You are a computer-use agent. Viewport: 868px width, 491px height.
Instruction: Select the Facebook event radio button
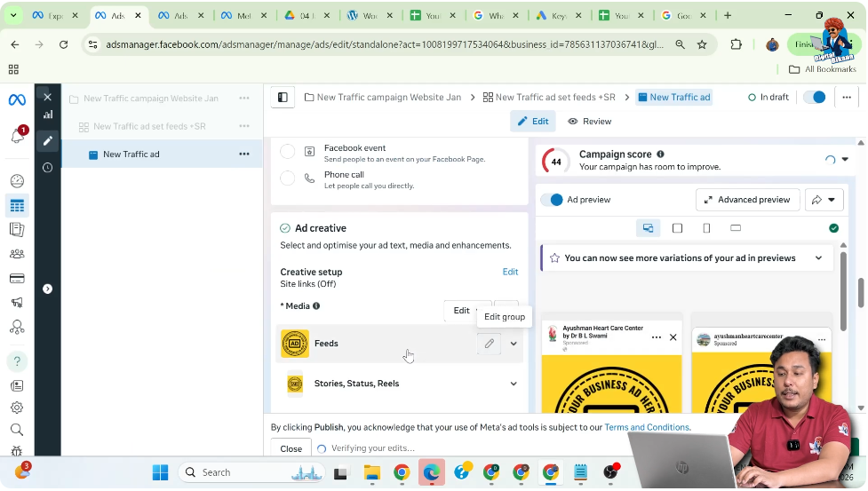287,152
